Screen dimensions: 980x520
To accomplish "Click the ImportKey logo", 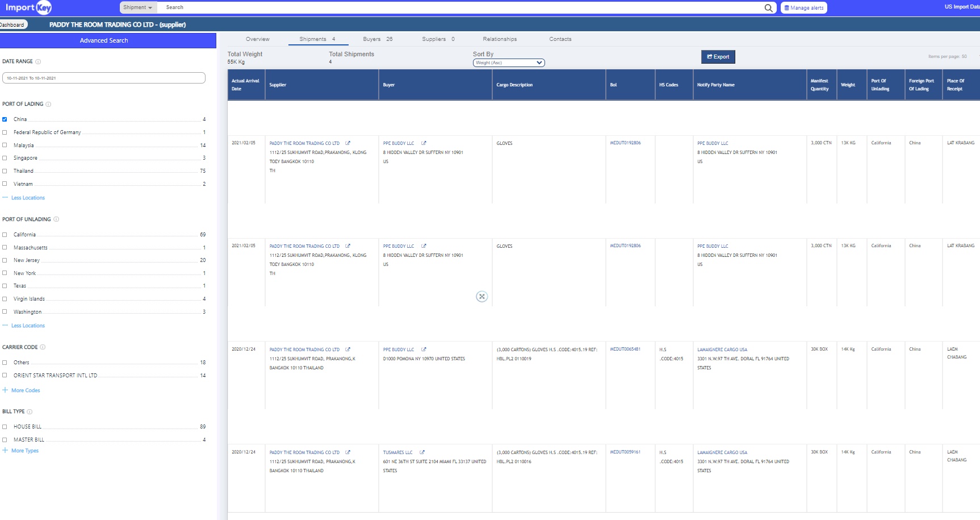I will [x=28, y=7].
